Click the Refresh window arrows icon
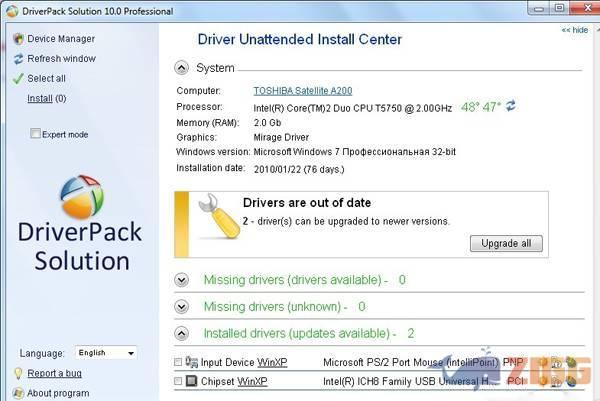Viewport: 600px width, 401px height. 18,59
